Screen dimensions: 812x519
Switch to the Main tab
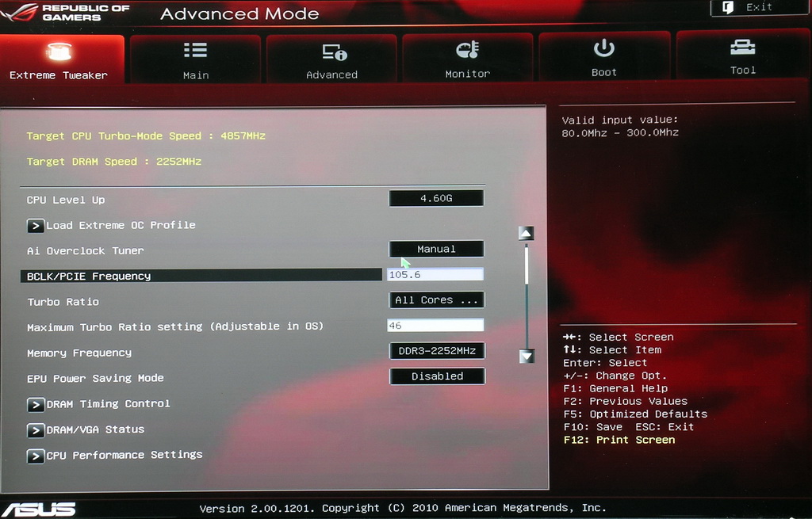196,59
